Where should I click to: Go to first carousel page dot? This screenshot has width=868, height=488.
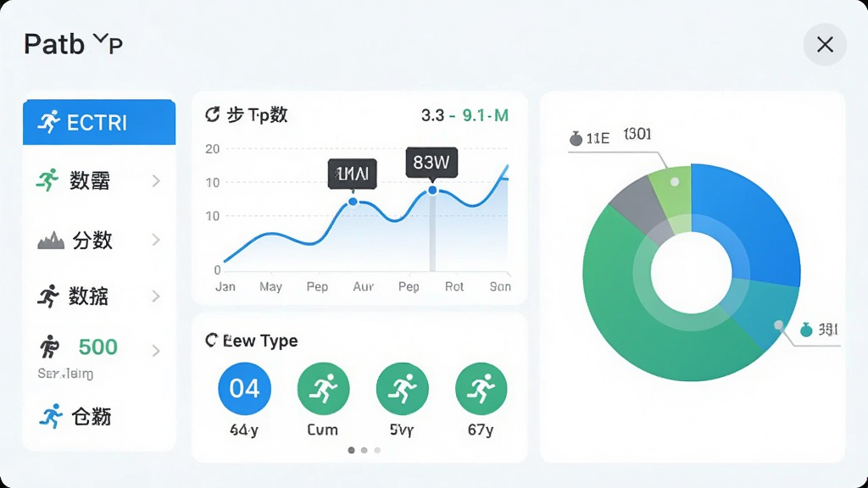click(351, 451)
